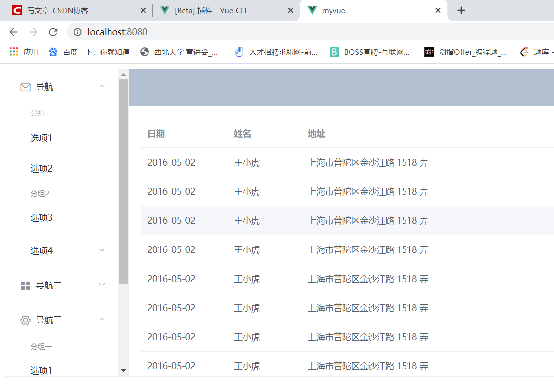Open the 剑指Offer_编程题 bookmark
554x392 pixels.
[466, 52]
